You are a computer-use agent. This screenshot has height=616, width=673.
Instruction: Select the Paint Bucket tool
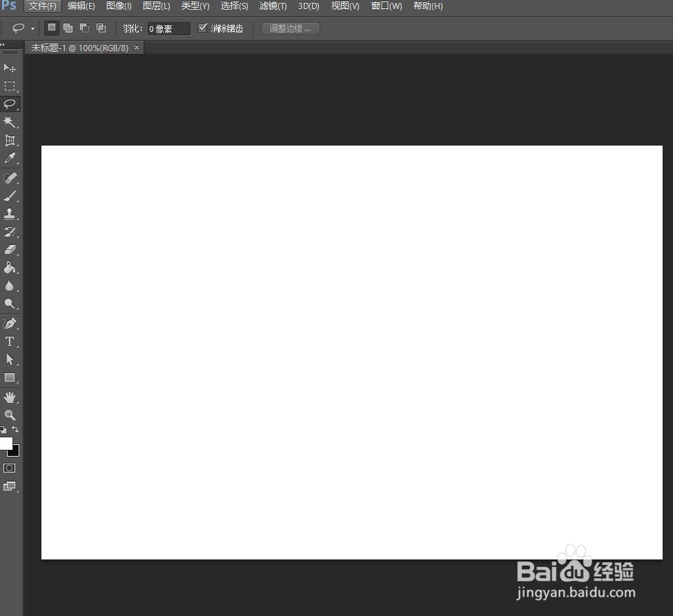pyautogui.click(x=10, y=268)
